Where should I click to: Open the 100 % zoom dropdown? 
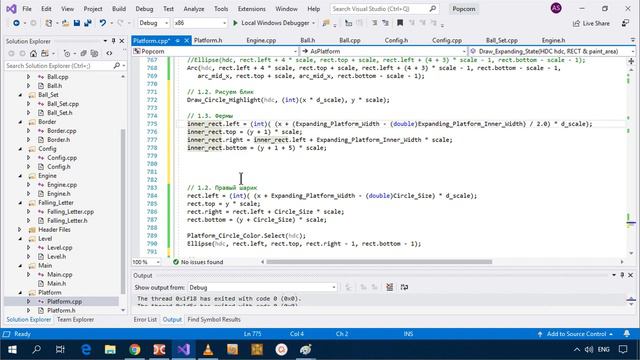146,262
